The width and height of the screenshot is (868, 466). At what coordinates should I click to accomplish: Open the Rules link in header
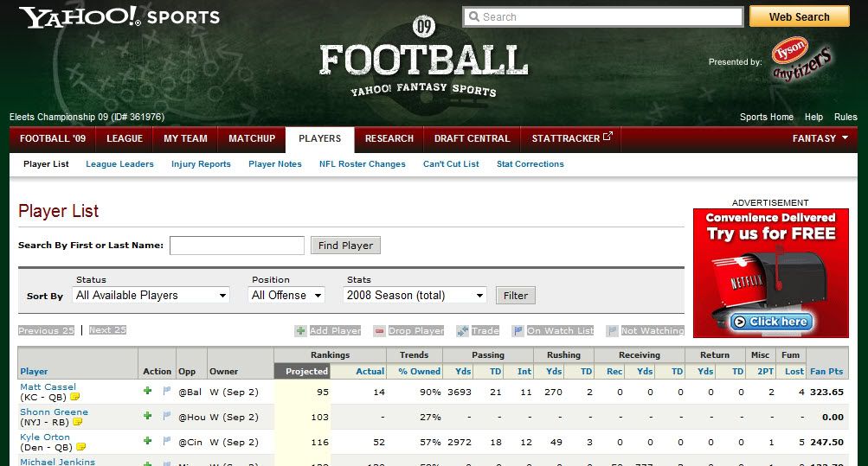[x=845, y=117]
